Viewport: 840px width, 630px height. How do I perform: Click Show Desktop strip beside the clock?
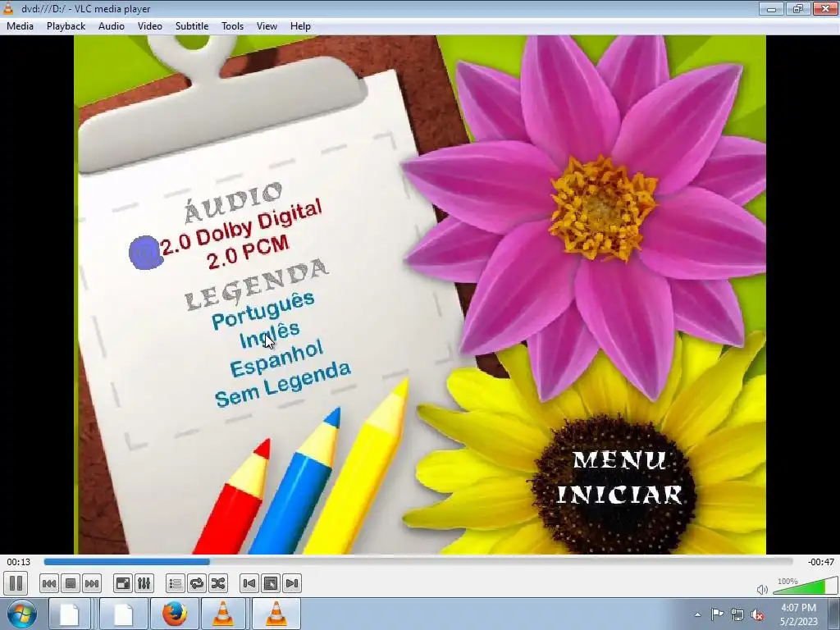coord(836,614)
